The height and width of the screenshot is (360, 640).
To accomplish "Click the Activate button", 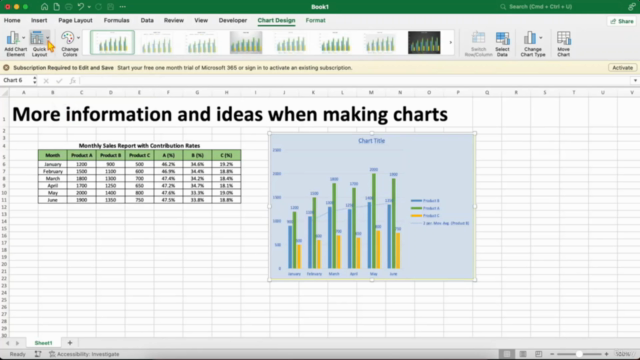I will pos(622,68).
